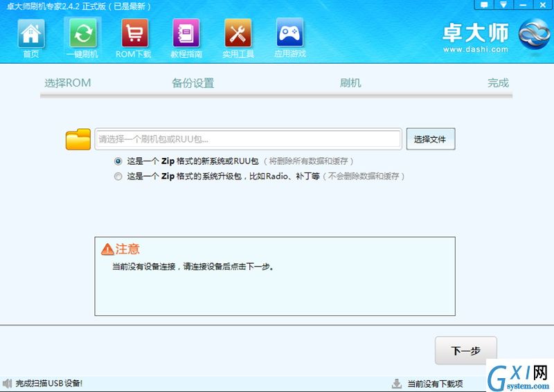Viewport: 554px width, 392px height.
Task: Go to the 选择ROM step
Action: 67,83
